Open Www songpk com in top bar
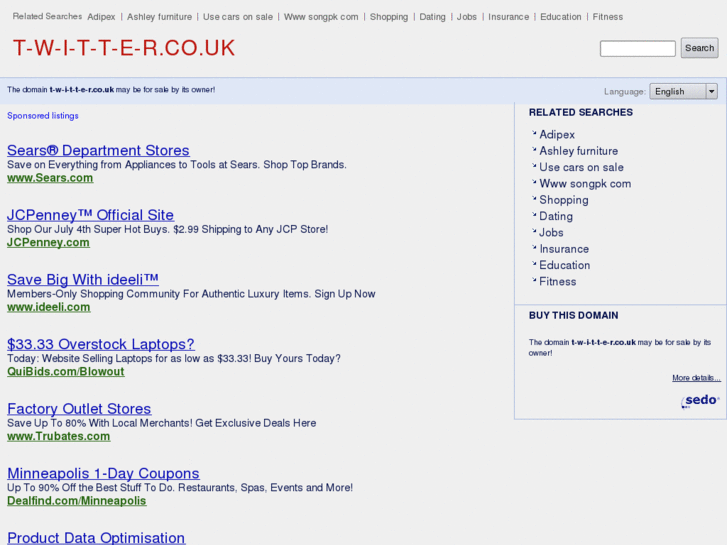This screenshot has height=545, width=727. point(321,17)
